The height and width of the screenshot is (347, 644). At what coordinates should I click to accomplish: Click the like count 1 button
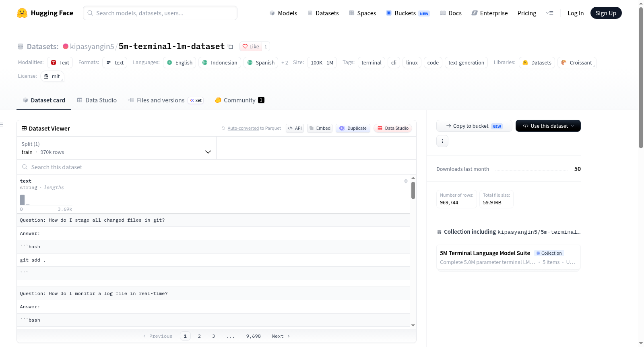pos(266,46)
